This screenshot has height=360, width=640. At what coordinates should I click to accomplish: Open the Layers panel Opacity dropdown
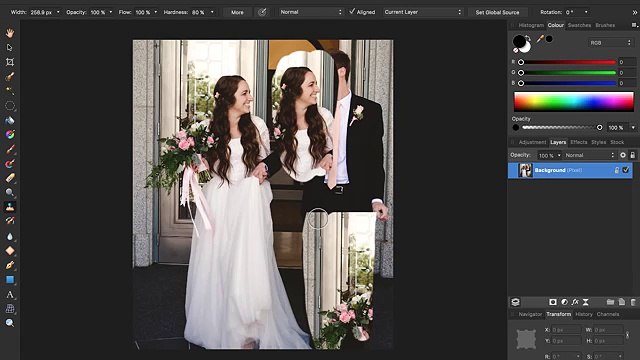pos(559,156)
